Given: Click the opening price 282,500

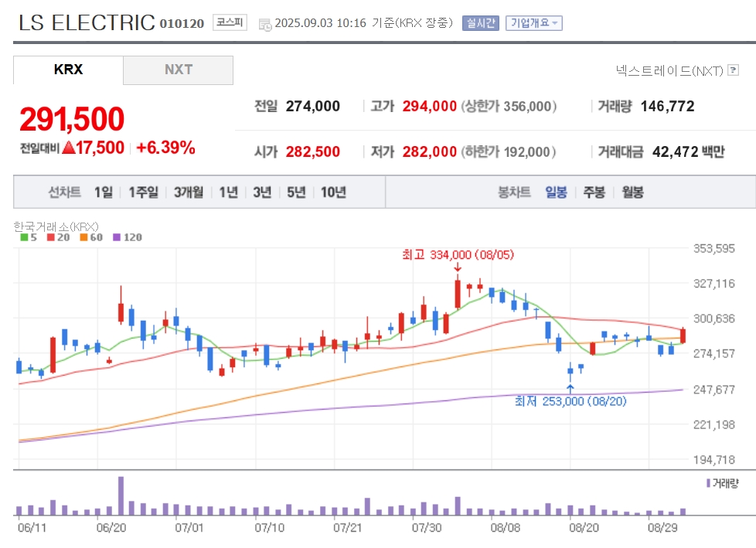Looking at the screenshot, I should (312, 151).
